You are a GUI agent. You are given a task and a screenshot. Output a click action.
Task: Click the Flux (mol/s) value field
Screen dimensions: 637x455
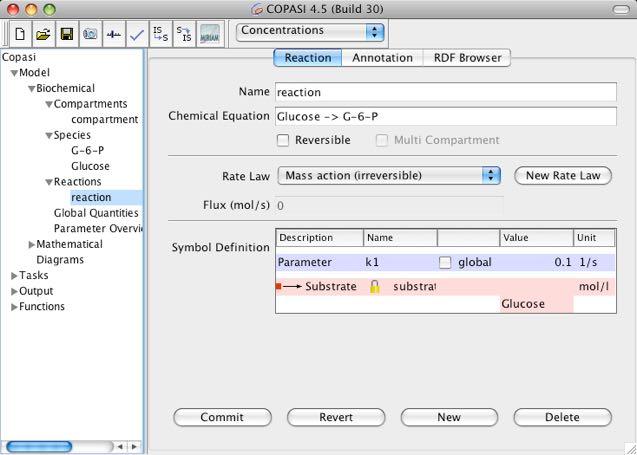coord(389,205)
